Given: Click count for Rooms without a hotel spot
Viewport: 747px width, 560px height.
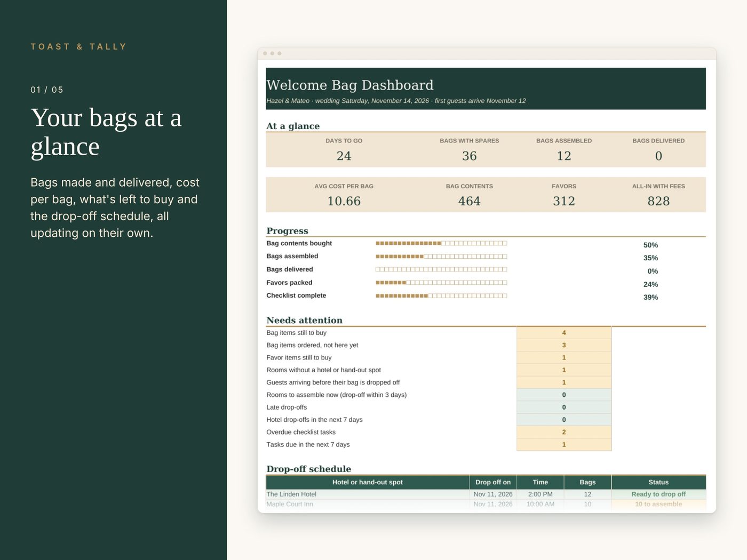Looking at the screenshot, I should 564,370.
